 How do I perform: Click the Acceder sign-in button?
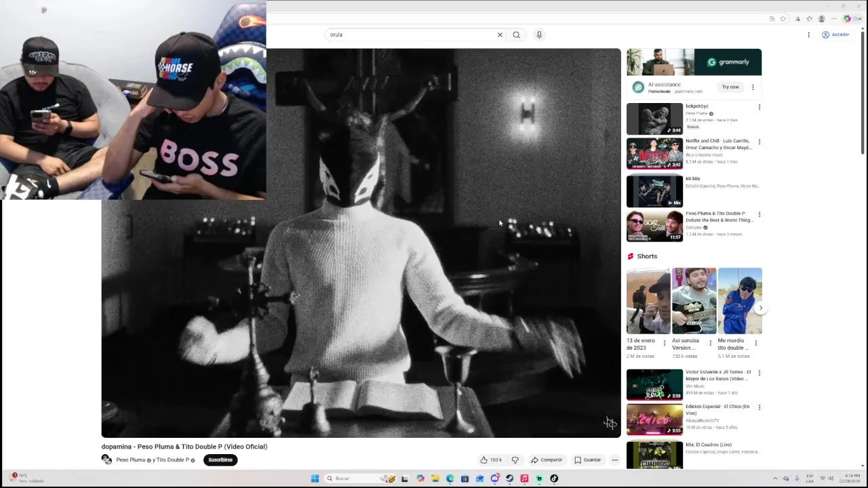pyautogui.click(x=835, y=35)
